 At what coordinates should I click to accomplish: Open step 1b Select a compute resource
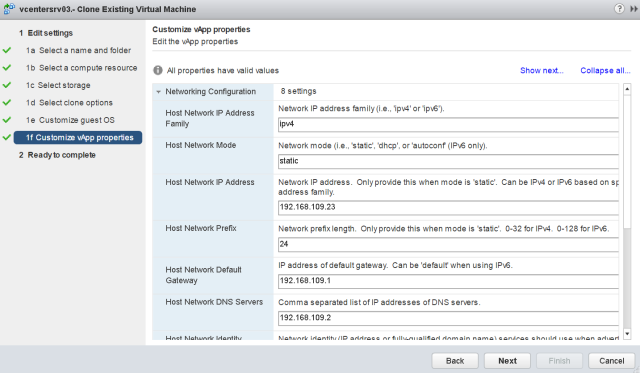point(82,68)
